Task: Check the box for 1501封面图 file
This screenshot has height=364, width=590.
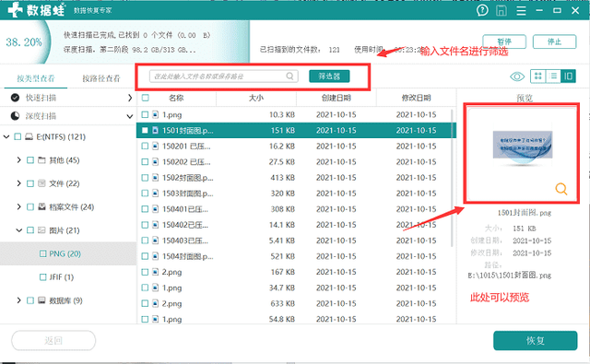Action: point(145,131)
